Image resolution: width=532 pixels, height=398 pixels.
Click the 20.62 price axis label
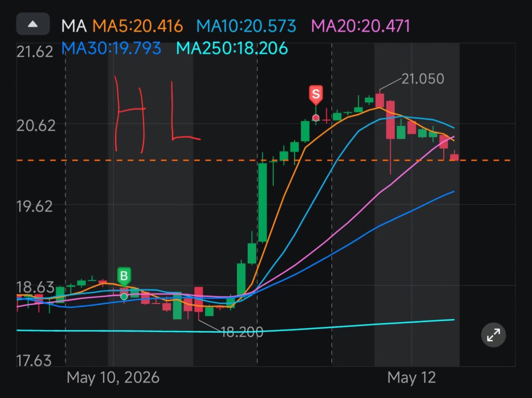click(36, 126)
